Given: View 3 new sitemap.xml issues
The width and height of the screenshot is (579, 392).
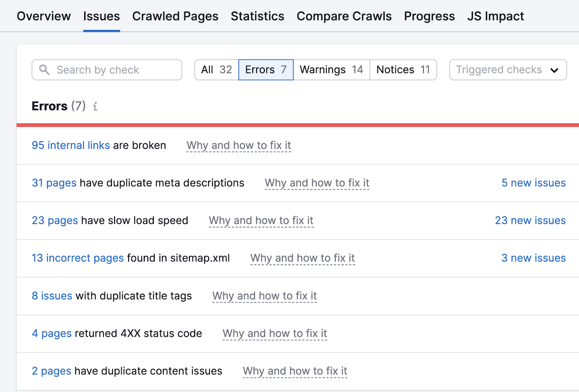Looking at the screenshot, I should (x=533, y=258).
